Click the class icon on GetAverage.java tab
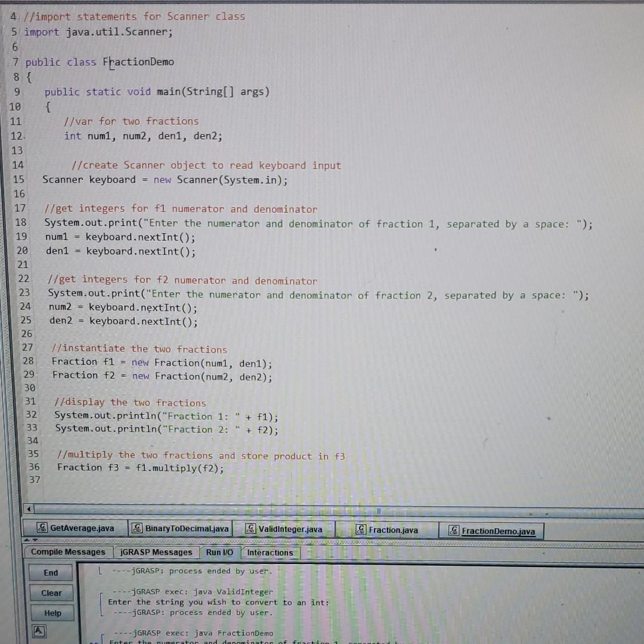Screen dimensions: 644x644 click(42, 527)
